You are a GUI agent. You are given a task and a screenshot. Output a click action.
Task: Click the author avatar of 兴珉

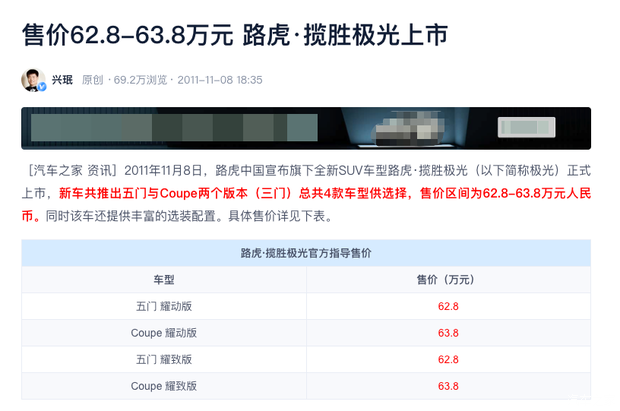[33, 80]
